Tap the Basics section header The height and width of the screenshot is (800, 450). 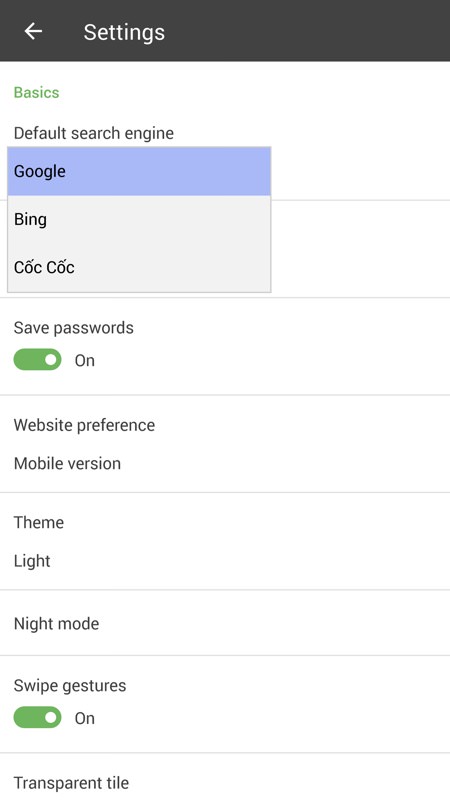[x=36, y=92]
